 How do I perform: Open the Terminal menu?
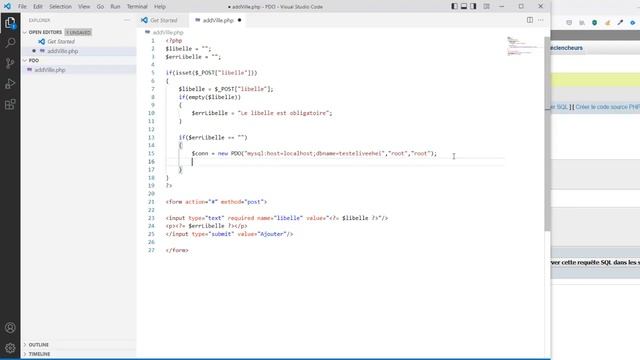[x=137, y=7]
